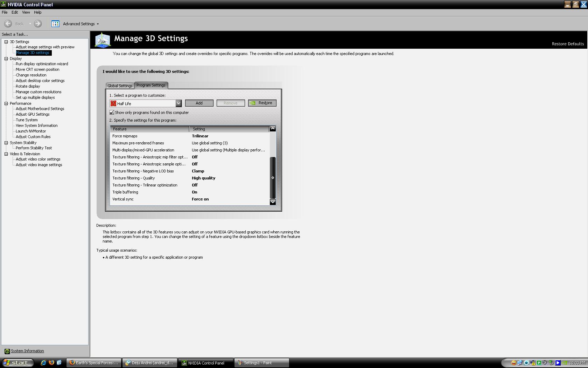Click the Advanced Settings view icon
This screenshot has height=368, width=588.
point(55,23)
